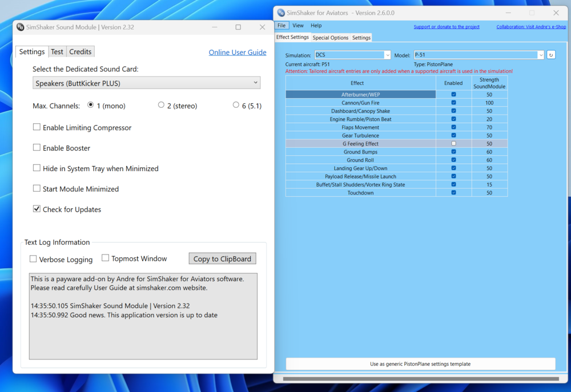
Task: Toggle Gear Turbulence enabled checkbox
Action: click(453, 135)
